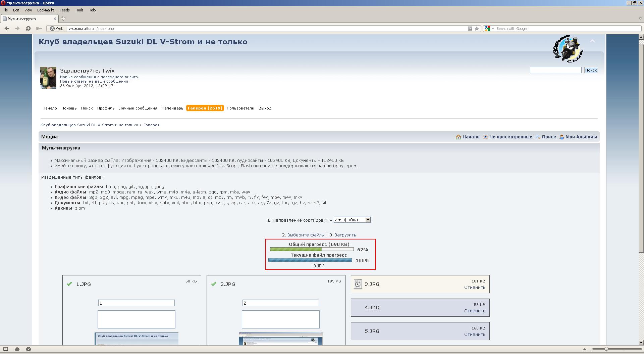Open the View menu
Viewport: 644px width, 354px height.
(28, 10)
